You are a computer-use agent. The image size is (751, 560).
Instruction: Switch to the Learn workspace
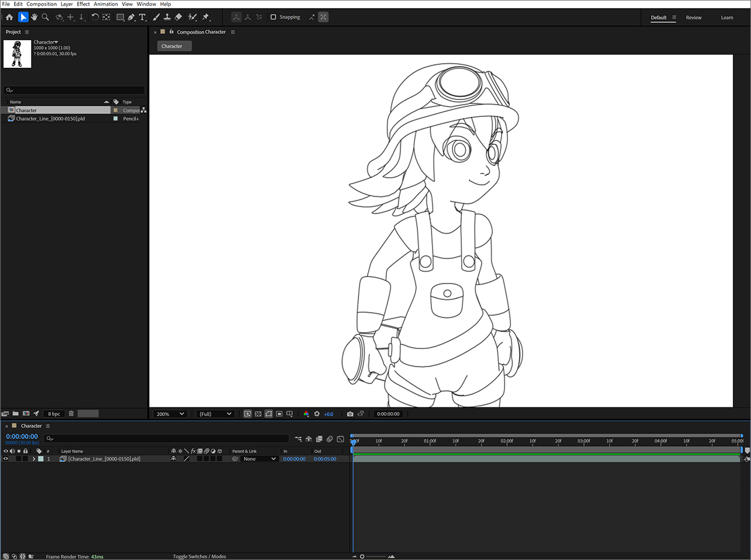727,18
